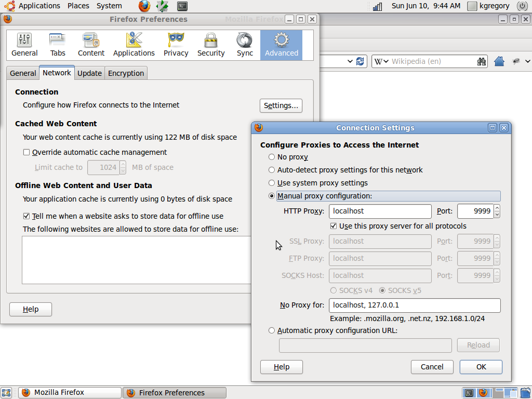Open the Applications preferences pane
This screenshot has width=532, height=399.
point(134,44)
